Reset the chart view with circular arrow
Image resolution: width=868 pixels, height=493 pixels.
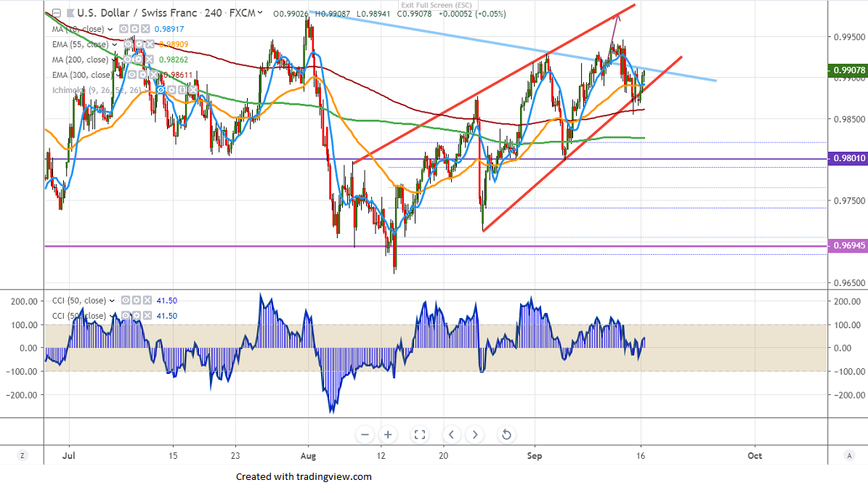click(x=506, y=435)
